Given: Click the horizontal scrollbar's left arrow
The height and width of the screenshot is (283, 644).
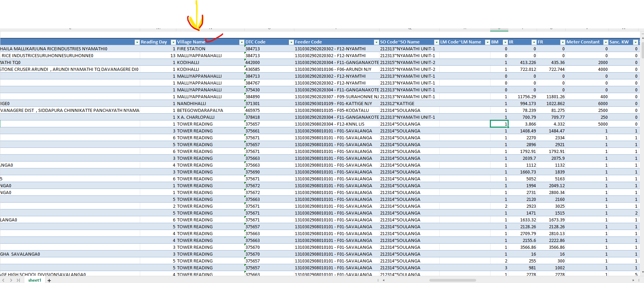Looking at the screenshot, I should click(384, 280).
